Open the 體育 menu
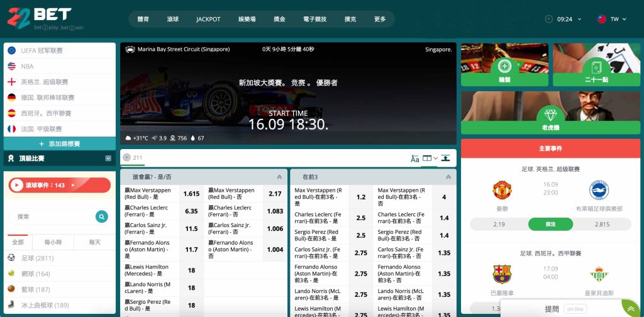Screen dimensions: 644x317 click(143, 19)
